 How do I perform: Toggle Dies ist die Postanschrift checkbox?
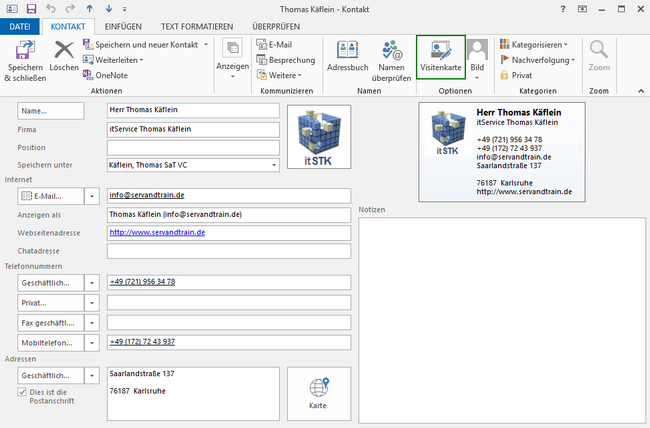(x=22, y=392)
